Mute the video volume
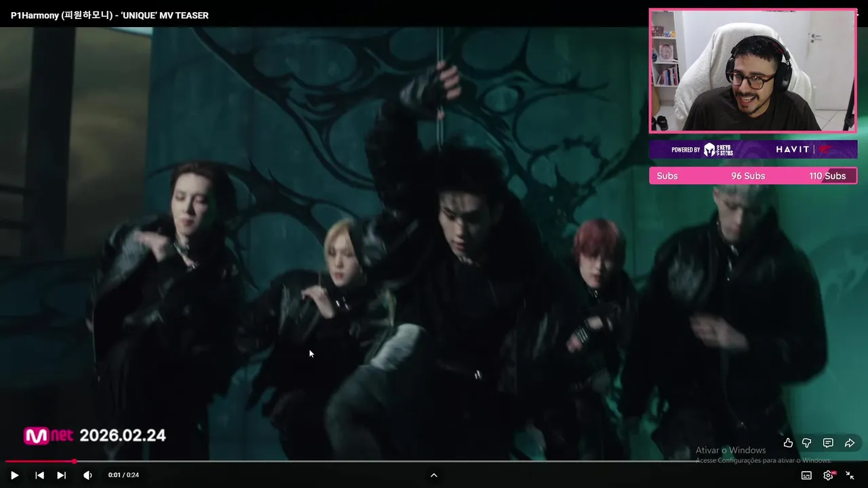 click(x=87, y=475)
